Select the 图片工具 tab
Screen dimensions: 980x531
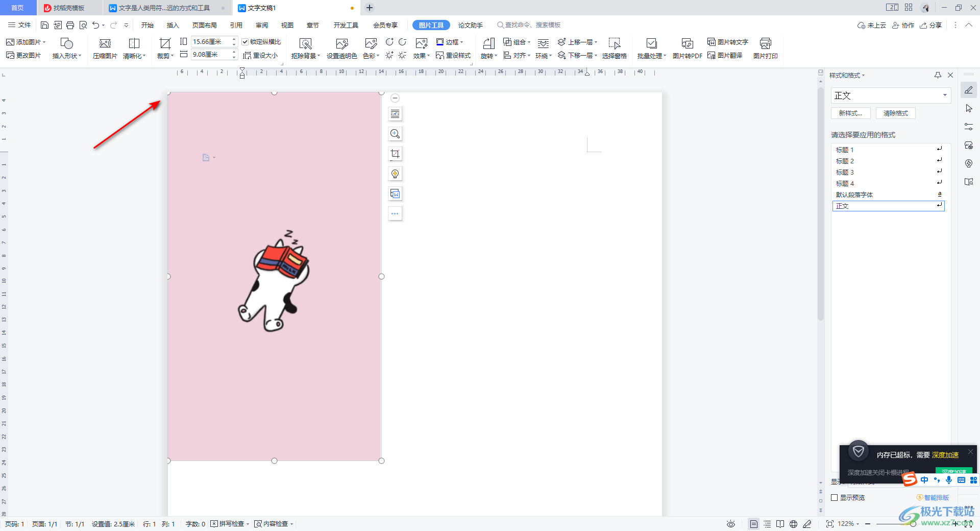pos(431,25)
